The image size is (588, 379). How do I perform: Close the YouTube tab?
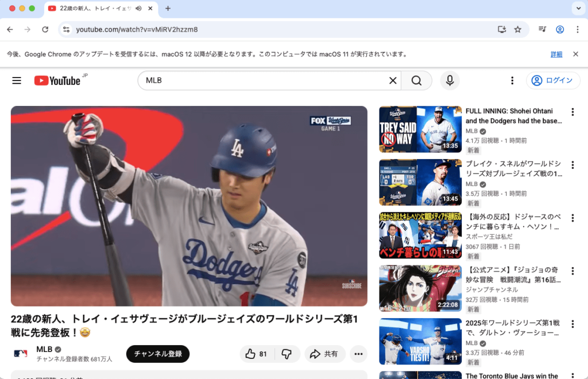(150, 8)
